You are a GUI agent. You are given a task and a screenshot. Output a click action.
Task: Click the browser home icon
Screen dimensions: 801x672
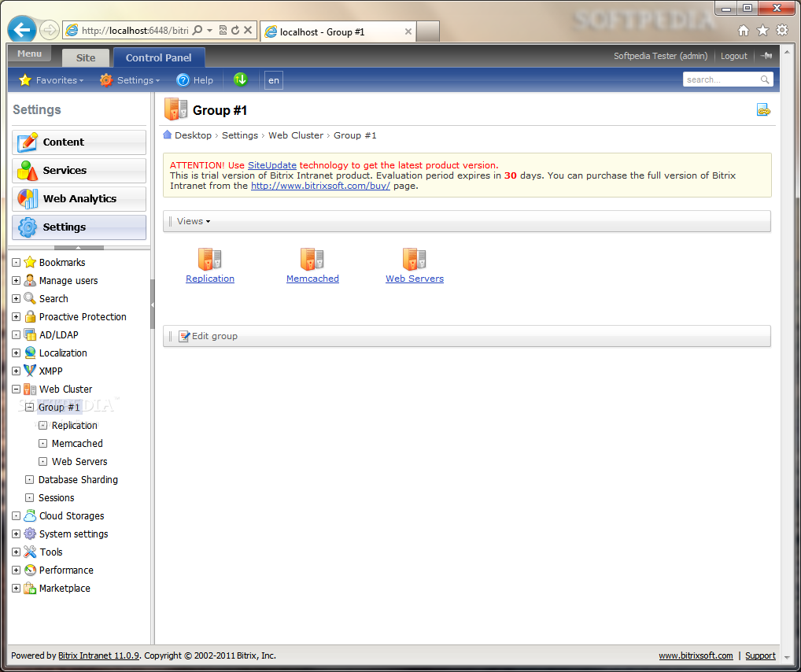point(744,31)
